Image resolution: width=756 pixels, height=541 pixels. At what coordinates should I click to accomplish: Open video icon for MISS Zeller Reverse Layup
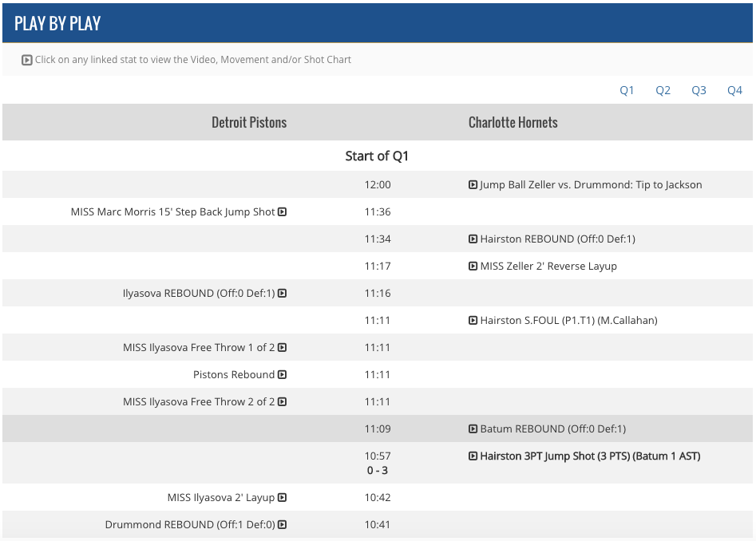pyautogui.click(x=473, y=266)
